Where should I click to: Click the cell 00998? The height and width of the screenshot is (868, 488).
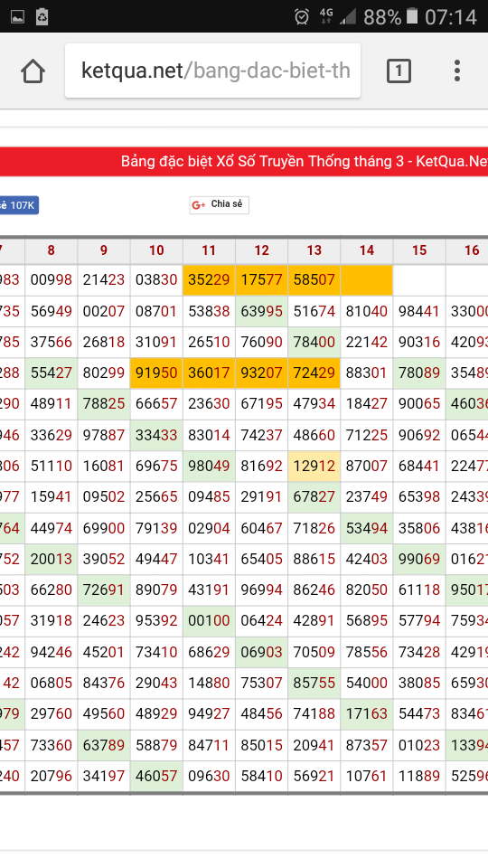(51, 280)
